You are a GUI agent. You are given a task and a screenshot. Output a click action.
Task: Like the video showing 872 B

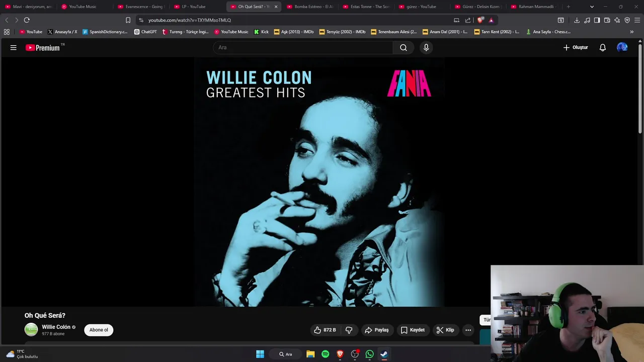(x=325, y=330)
